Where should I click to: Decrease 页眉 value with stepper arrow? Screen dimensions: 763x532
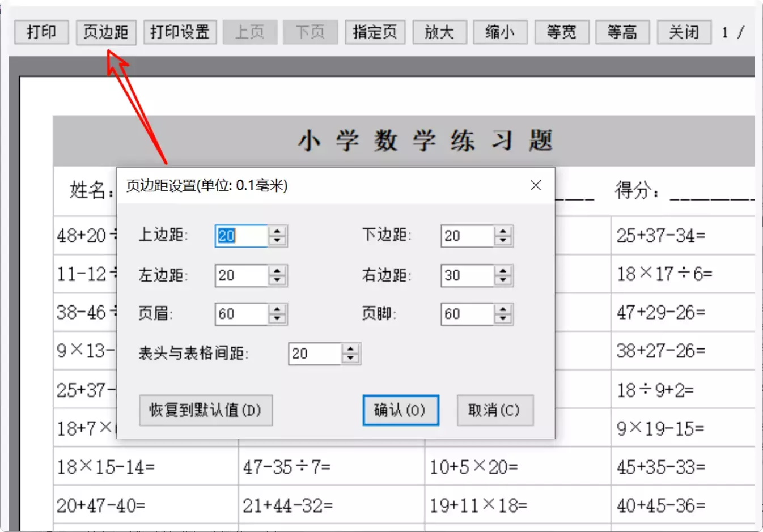[277, 319]
